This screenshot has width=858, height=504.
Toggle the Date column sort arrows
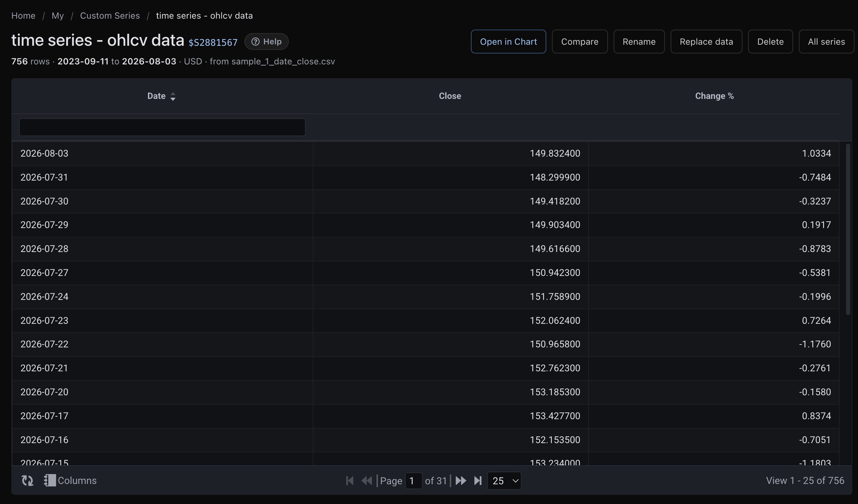tap(173, 96)
